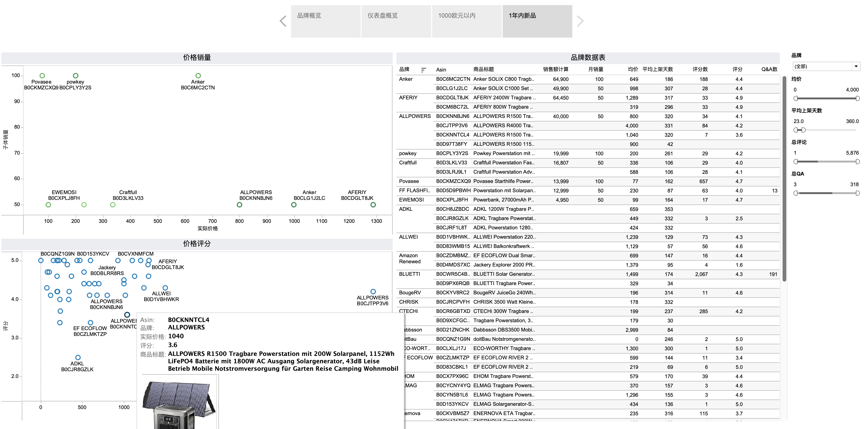Select the AFERIY B0CDGLT8JK point in 价格销量 chart

click(373, 205)
